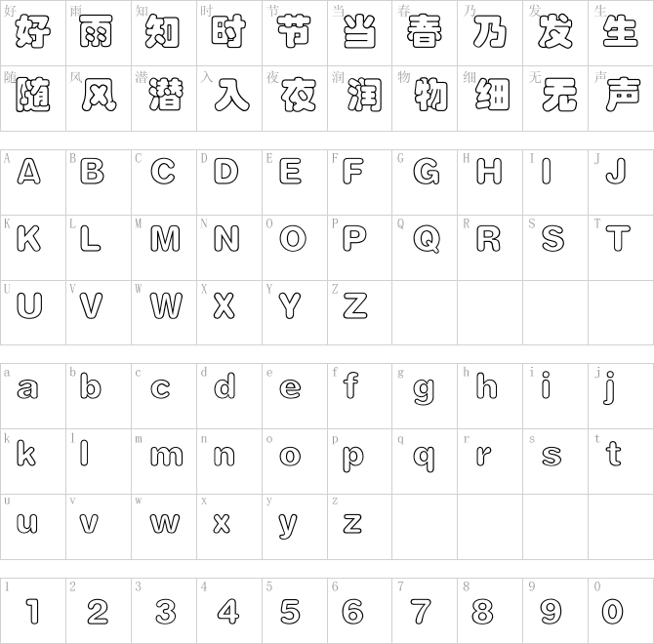Click the uppercase G glyph cell

point(425,182)
